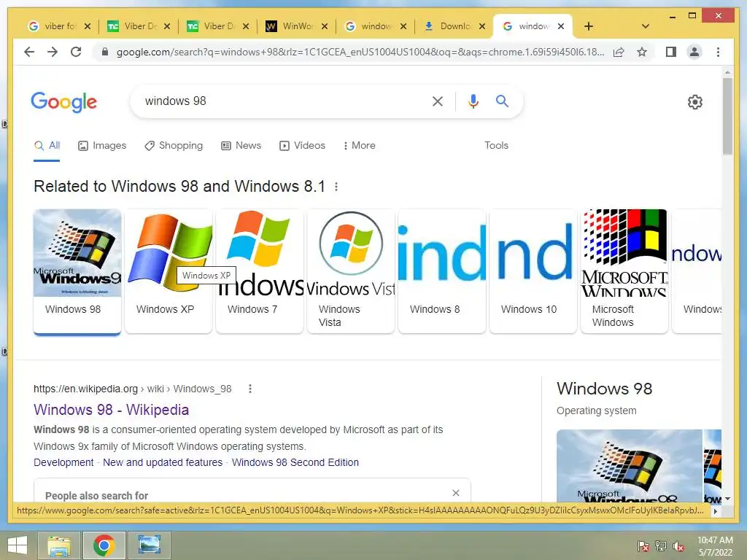This screenshot has width=747, height=560.
Task: Open the Chrome profile avatar
Action: tap(694, 52)
